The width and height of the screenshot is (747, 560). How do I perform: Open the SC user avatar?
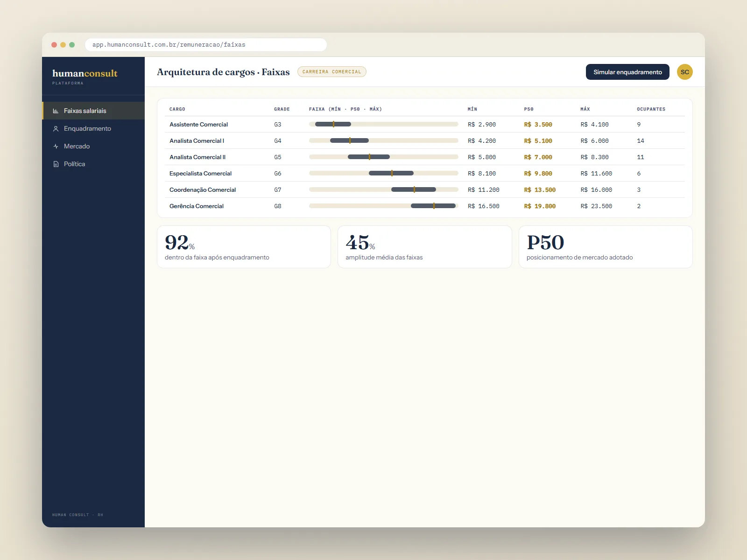coord(684,72)
